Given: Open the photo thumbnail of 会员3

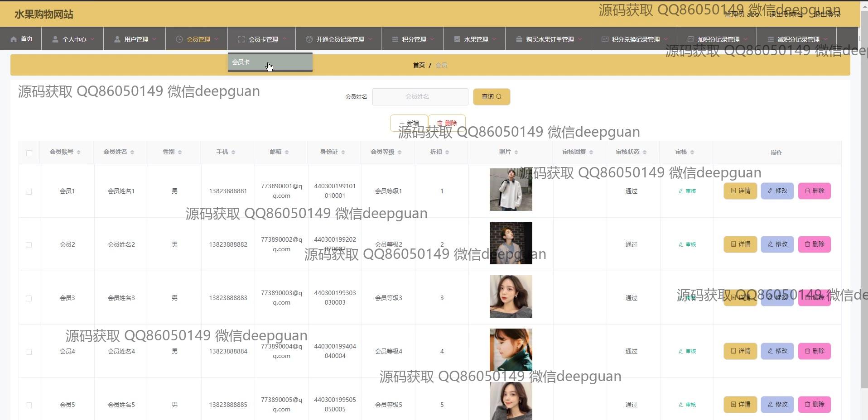Looking at the screenshot, I should click(x=511, y=296).
